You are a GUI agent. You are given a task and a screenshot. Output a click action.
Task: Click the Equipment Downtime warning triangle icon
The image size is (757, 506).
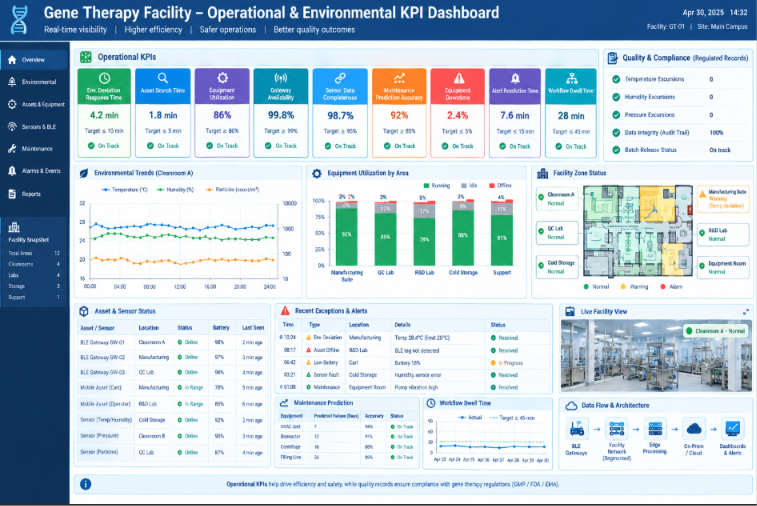pos(459,78)
